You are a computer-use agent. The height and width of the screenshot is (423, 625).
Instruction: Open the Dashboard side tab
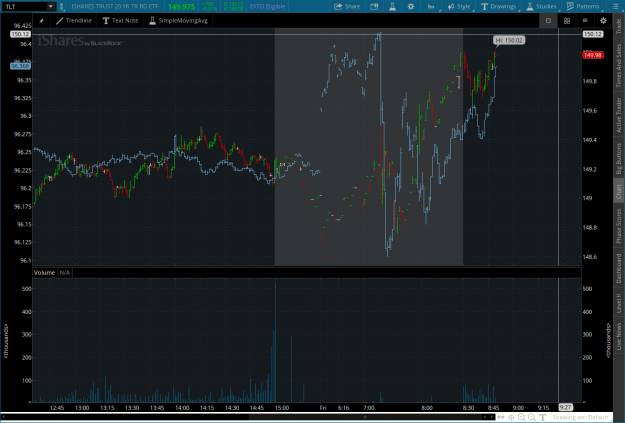(x=618, y=268)
